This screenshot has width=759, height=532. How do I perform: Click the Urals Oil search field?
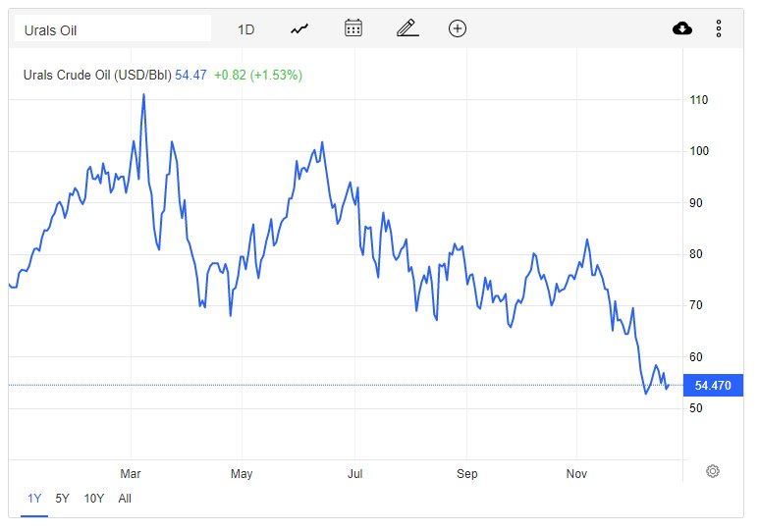[x=113, y=29]
